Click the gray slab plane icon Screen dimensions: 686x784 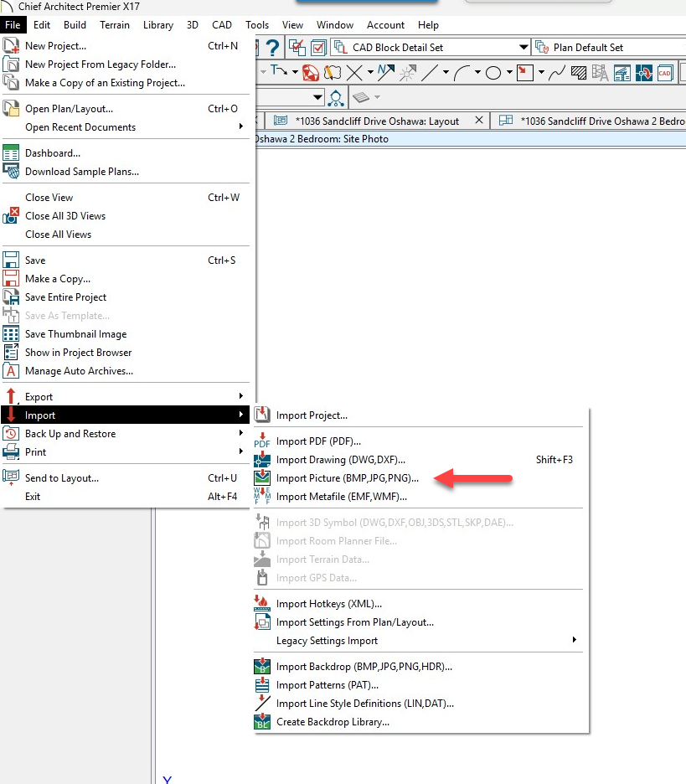pos(361,97)
